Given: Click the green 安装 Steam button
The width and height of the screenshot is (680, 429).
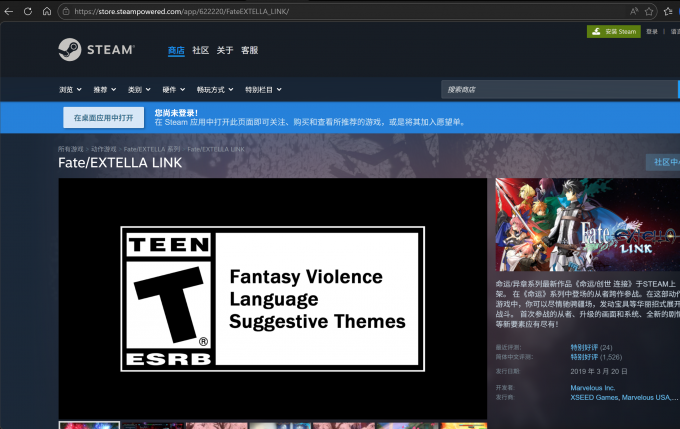Looking at the screenshot, I should point(613,31).
